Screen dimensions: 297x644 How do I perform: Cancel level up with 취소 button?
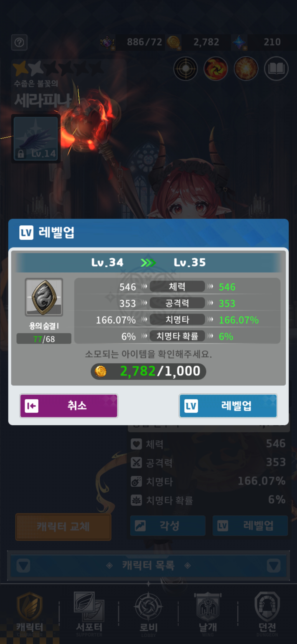[x=69, y=406]
